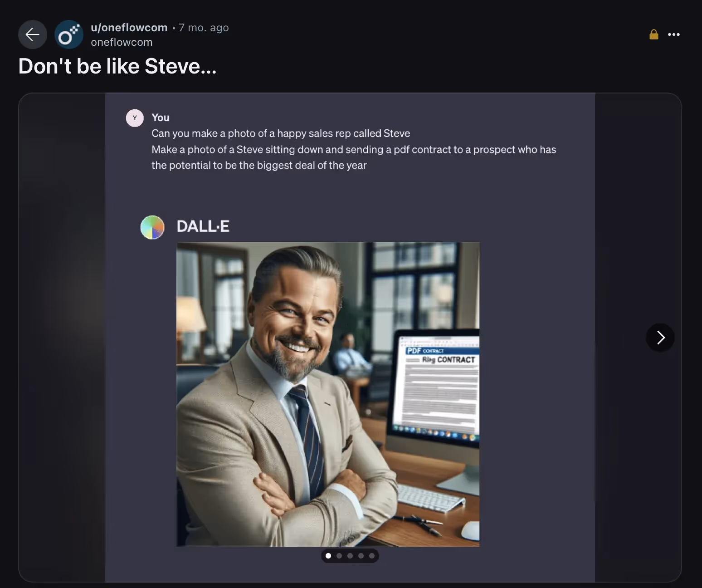Select the second gallery indicator dot
Screen dimensions: 702x588
pyautogui.click(x=339, y=556)
